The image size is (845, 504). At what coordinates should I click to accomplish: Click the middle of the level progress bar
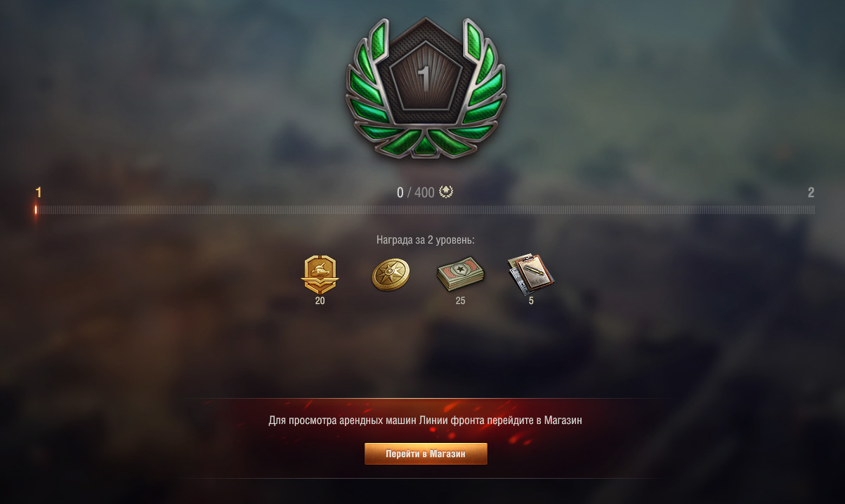[x=425, y=209]
